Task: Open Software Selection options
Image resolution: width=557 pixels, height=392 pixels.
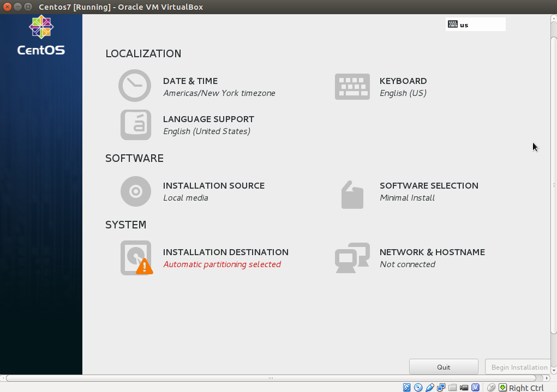Action: 429,191
